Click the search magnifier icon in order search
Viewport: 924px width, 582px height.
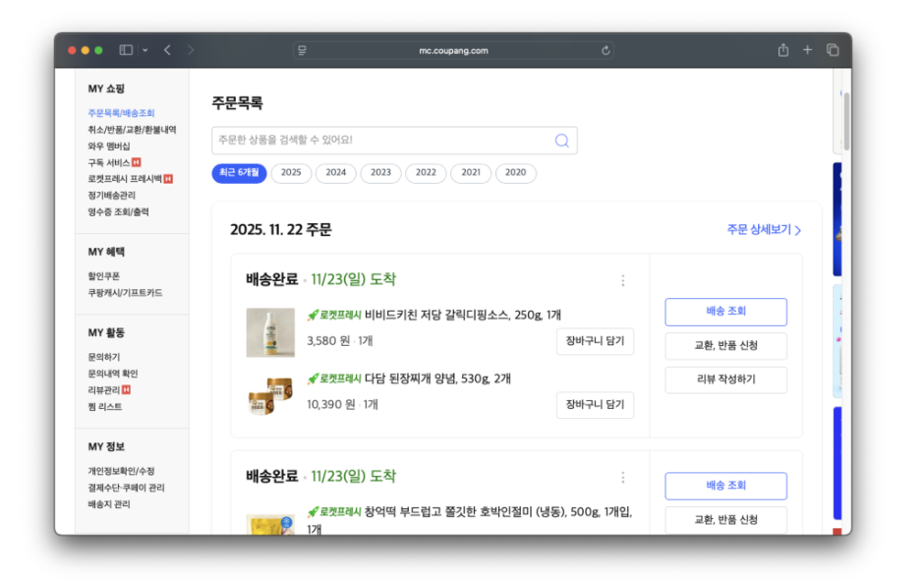(x=561, y=141)
